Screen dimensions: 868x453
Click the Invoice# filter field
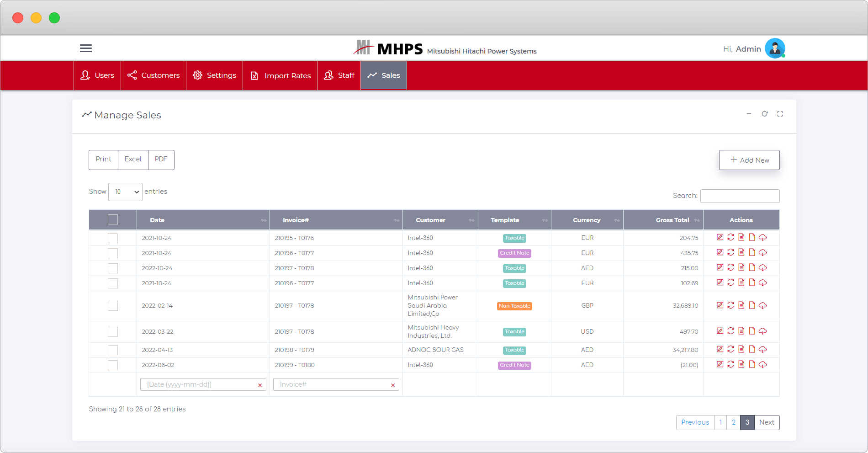click(336, 384)
